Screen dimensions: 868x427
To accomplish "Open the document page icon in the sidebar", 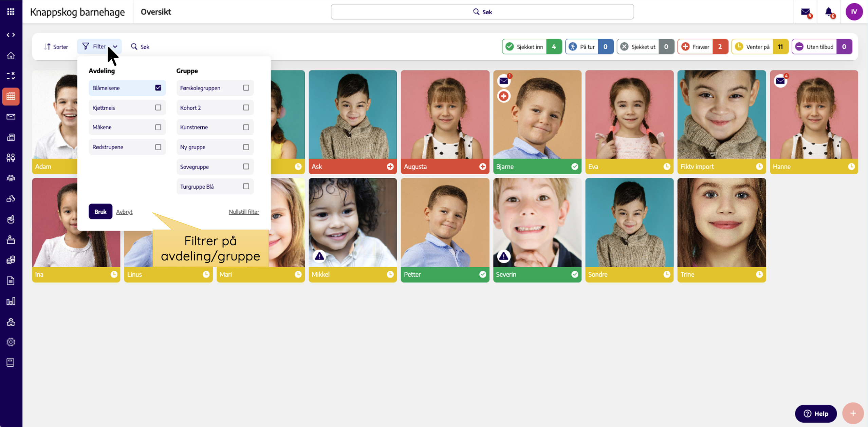I will coord(11,280).
